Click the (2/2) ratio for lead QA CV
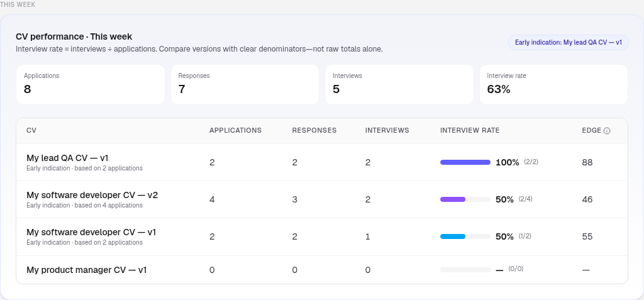This screenshot has width=644, height=300. [531, 162]
